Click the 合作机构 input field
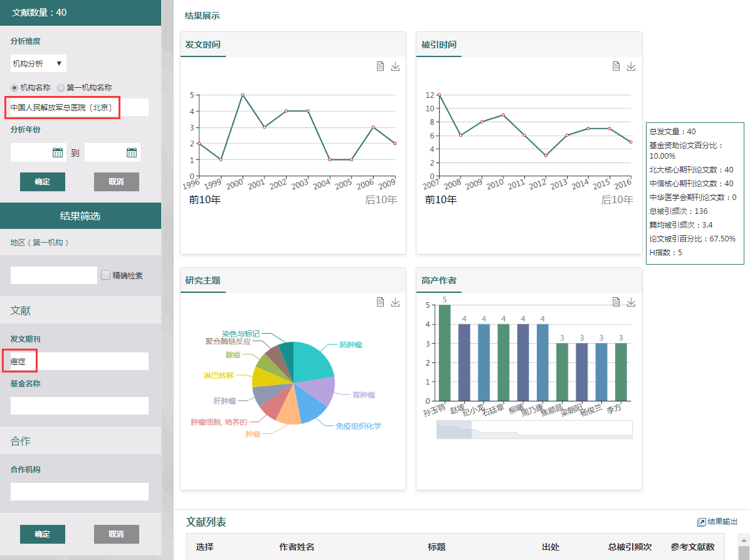 80,492
